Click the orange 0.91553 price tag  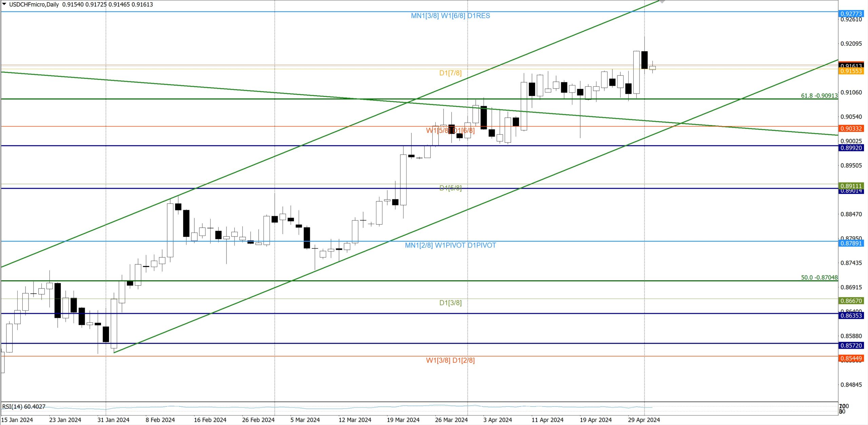point(851,71)
